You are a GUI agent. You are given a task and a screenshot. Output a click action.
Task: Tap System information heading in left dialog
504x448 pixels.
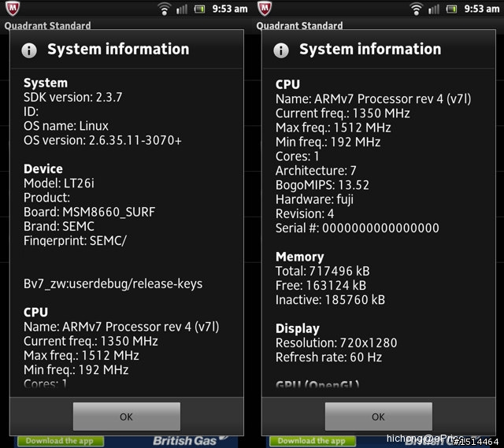[118, 49]
